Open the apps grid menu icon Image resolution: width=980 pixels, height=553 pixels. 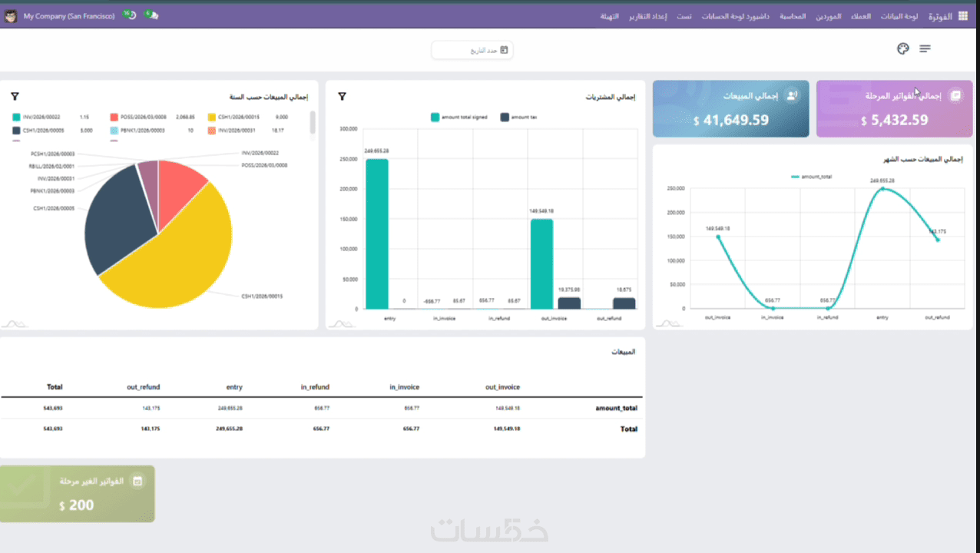pyautogui.click(x=963, y=16)
